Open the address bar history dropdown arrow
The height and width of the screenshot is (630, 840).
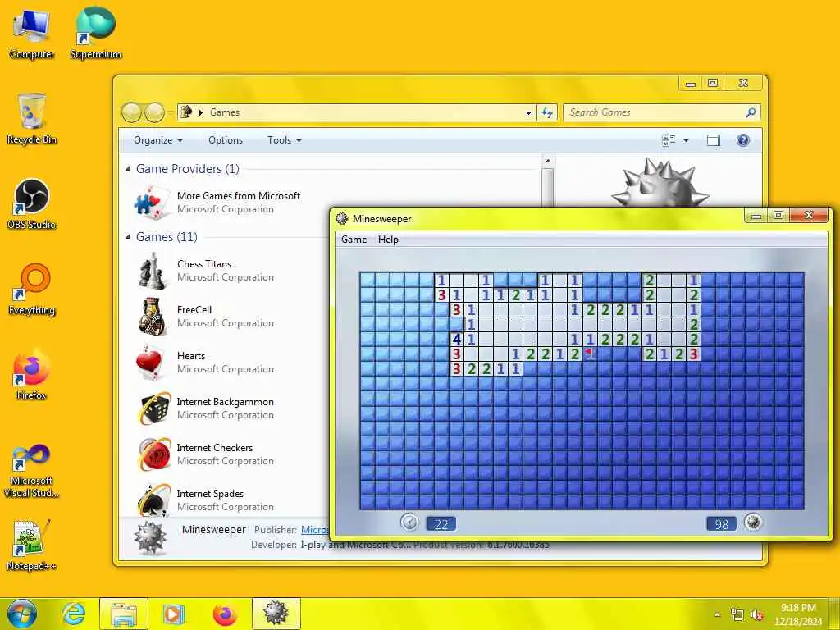tap(529, 112)
